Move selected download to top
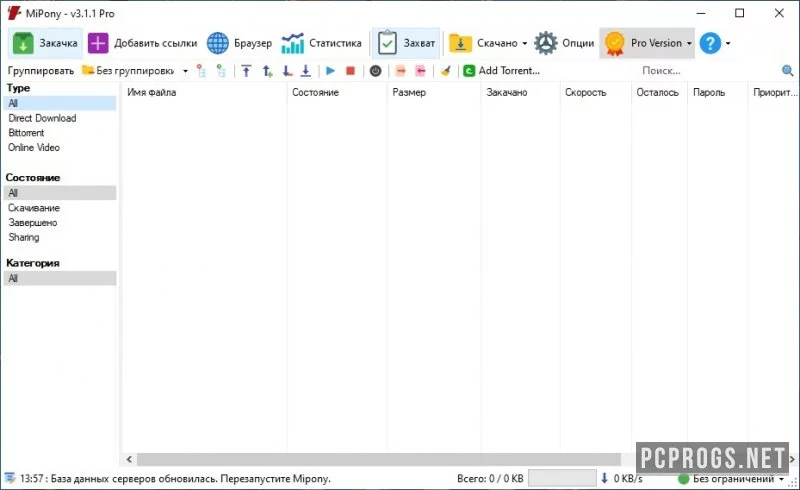Viewport: 800px width, 490px height. (246, 71)
